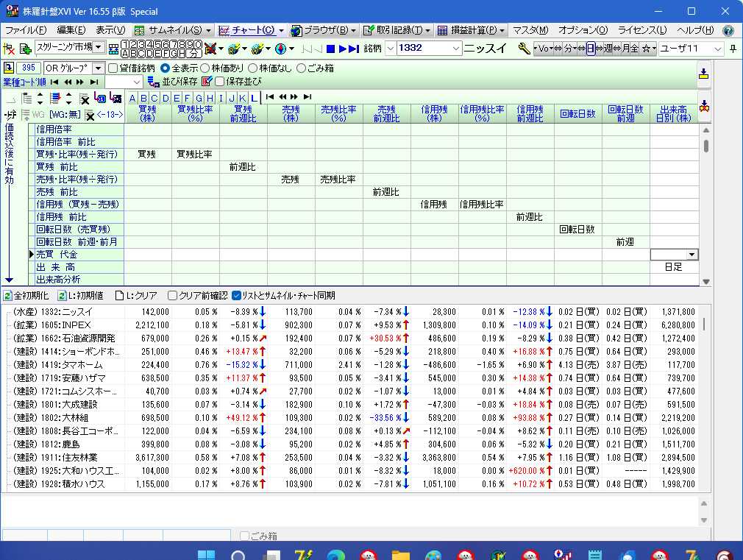The width and height of the screenshot is (743, 560).
Task: Open the 売買代金 row cell dropdown arrow
Action: tap(692, 255)
